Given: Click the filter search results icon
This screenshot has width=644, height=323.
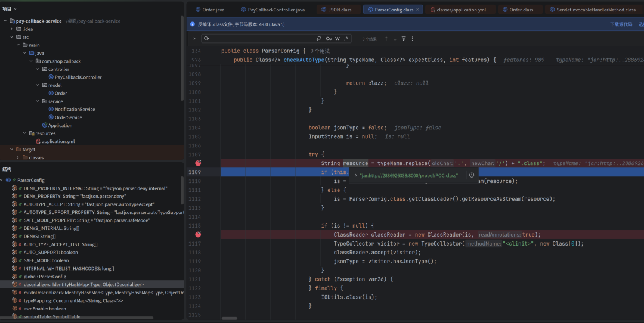Looking at the screenshot, I should pos(404,39).
